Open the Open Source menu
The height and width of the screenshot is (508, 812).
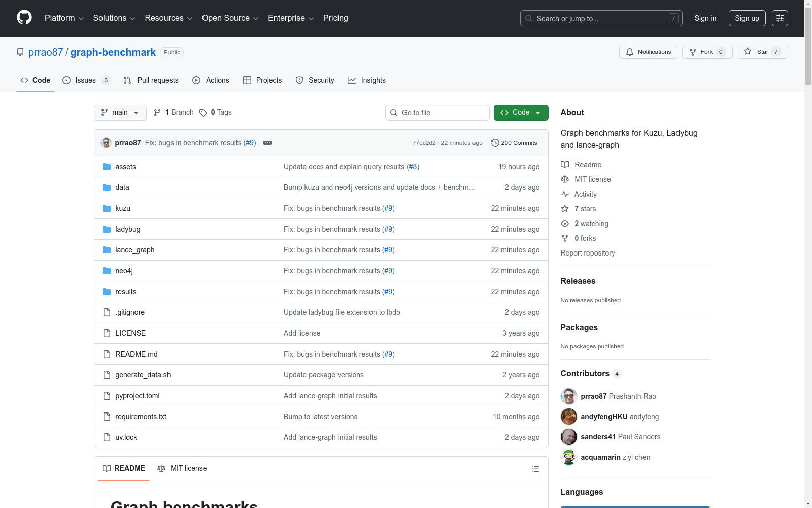click(x=230, y=18)
